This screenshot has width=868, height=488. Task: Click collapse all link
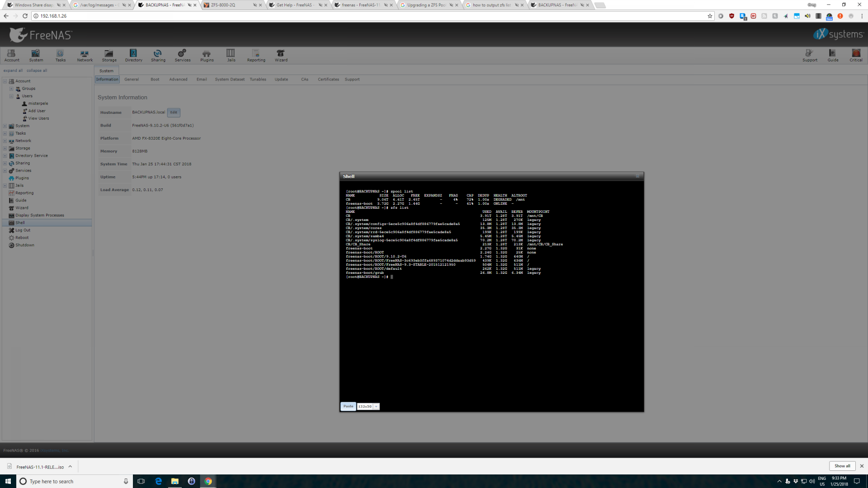(x=37, y=70)
